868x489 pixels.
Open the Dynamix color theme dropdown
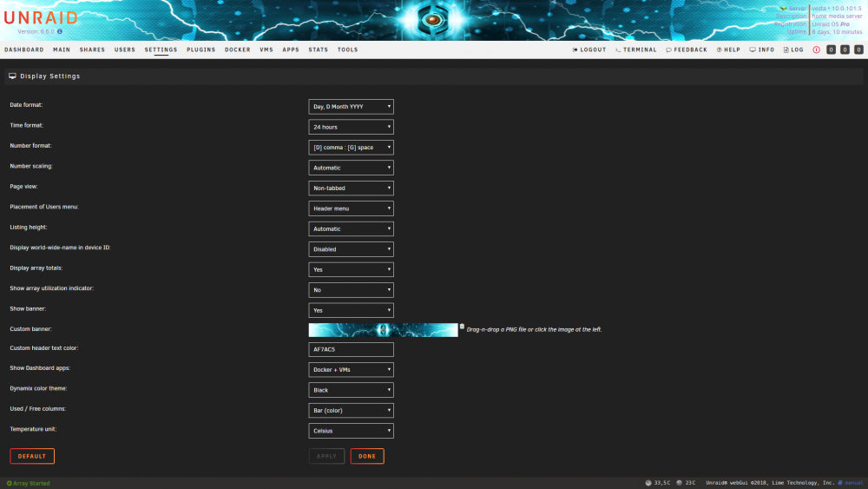coord(351,390)
